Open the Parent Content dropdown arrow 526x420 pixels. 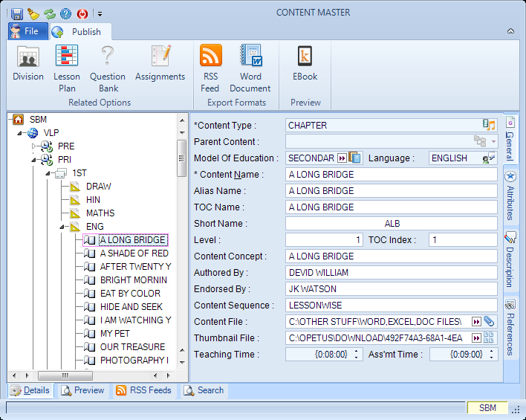click(493, 141)
